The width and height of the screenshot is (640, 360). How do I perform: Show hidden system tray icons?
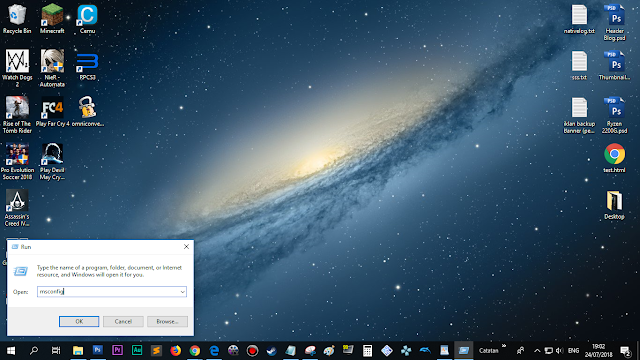tap(537, 351)
